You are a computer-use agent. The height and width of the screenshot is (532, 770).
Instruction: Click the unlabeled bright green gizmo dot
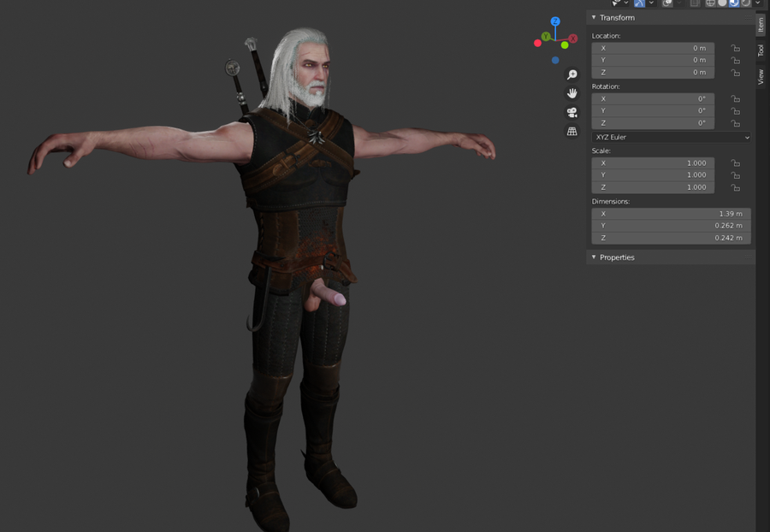point(565,45)
